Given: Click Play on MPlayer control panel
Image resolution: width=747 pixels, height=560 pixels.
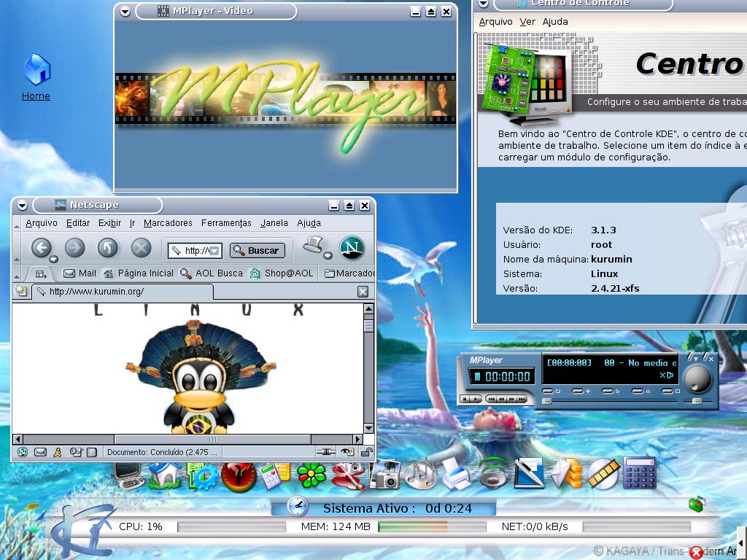Looking at the screenshot, I should [476, 399].
